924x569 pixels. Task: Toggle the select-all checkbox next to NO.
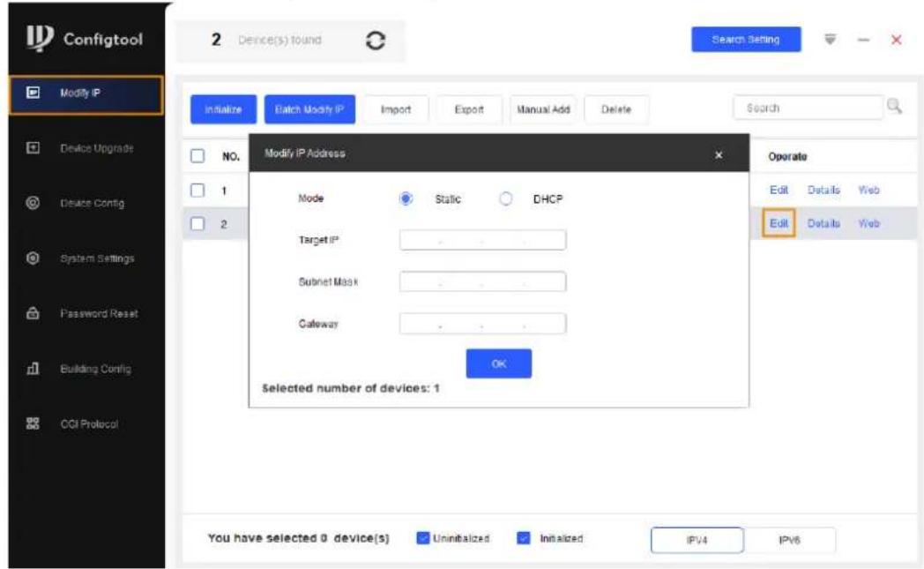click(x=197, y=155)
